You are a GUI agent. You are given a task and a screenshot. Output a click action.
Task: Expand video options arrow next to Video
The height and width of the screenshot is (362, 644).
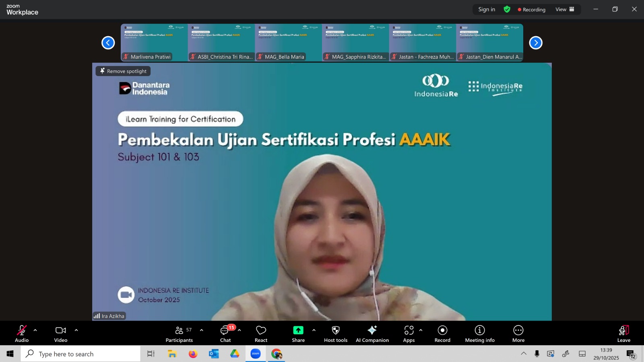point(76,330)
